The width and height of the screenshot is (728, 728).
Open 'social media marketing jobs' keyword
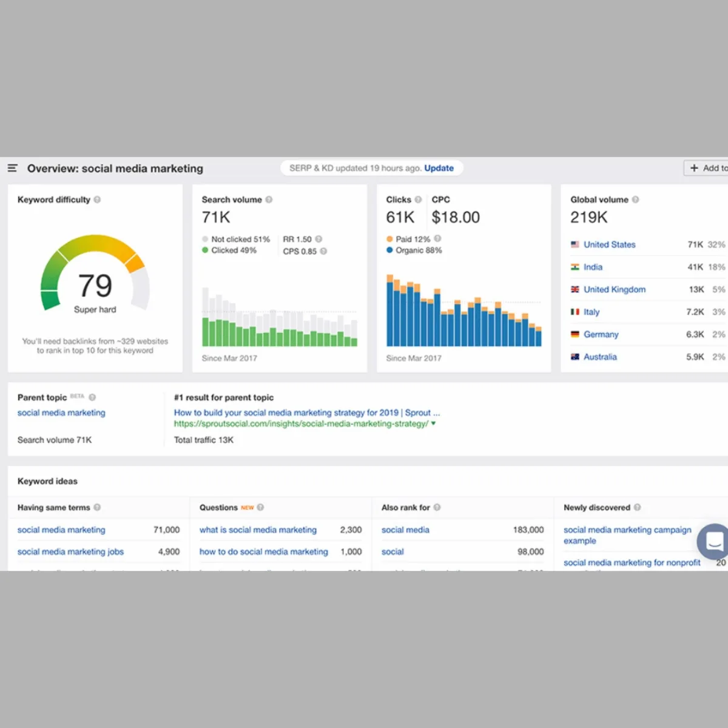70,551
